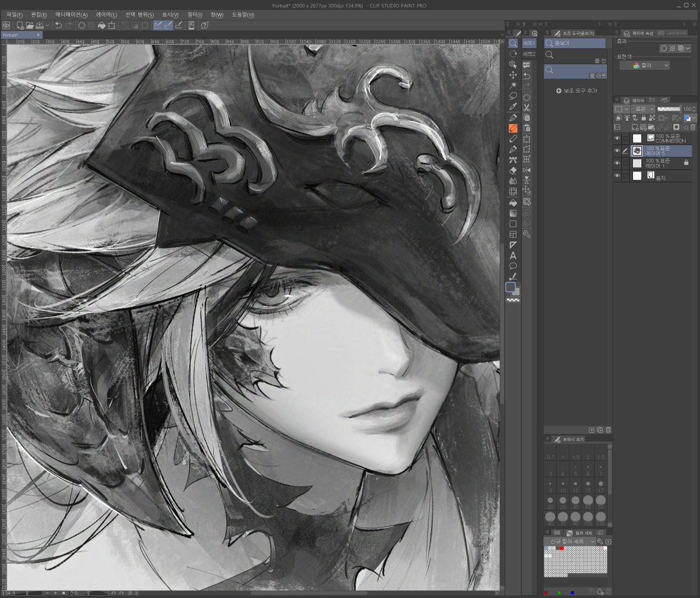Image resolution: width=700 pixels, height=598 pixels.
Task: Click the layer opacity stepper arrows
Action: 694,109
